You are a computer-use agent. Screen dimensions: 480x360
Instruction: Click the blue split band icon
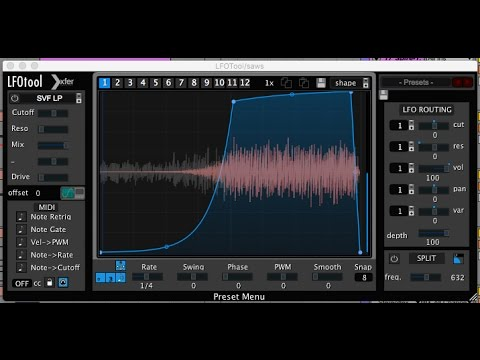coord(458,258)
